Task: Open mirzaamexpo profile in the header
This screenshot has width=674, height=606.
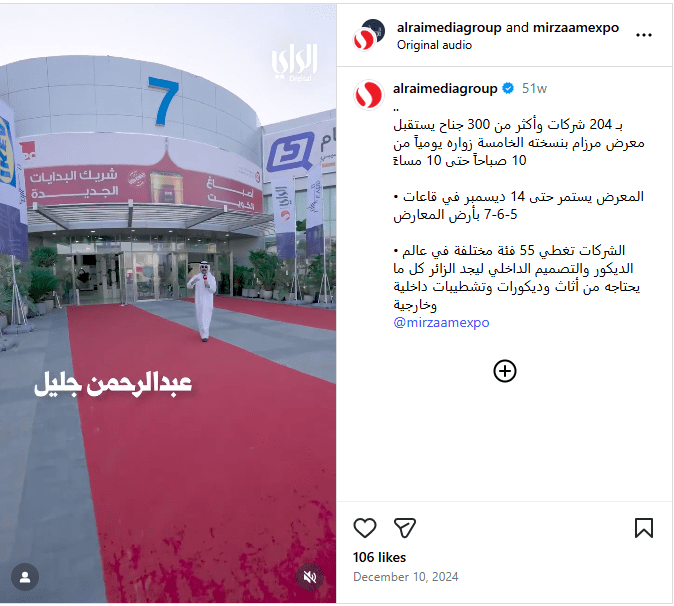Action: 576,28
